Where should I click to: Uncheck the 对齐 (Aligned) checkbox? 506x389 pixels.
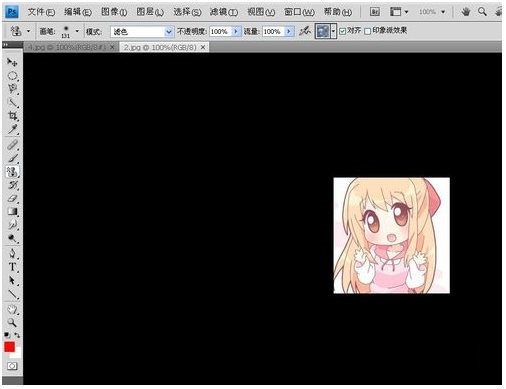342,31
